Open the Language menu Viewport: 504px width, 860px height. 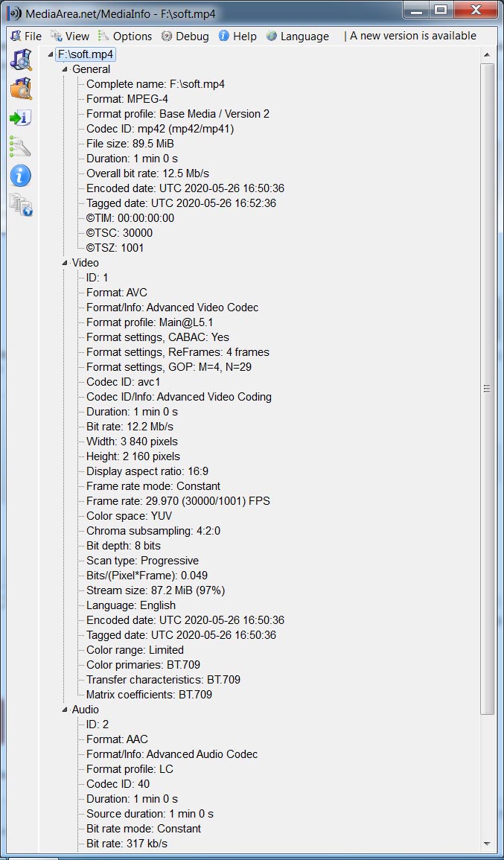point(297,36)
